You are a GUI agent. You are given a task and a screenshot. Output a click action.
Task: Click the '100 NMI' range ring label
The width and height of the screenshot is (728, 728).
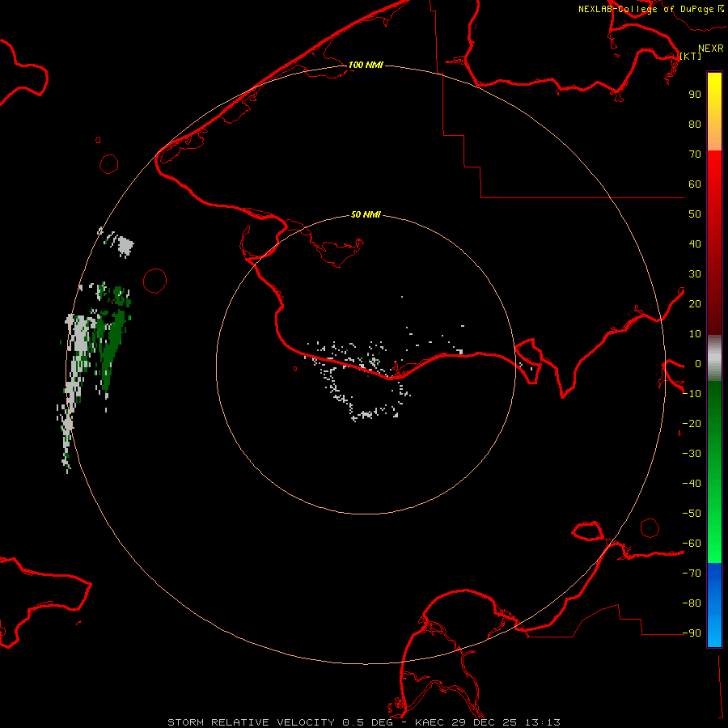[x=366, y=65]
